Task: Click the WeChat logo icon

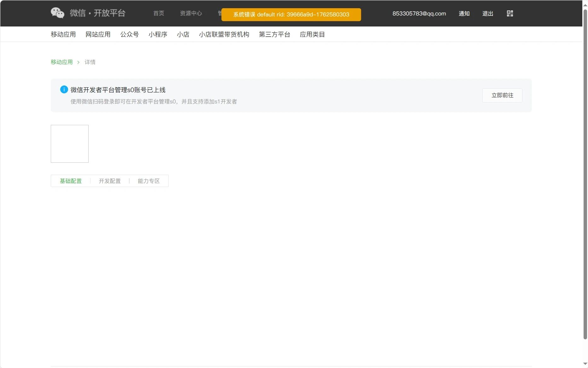Action: click(x=57, y=13)
